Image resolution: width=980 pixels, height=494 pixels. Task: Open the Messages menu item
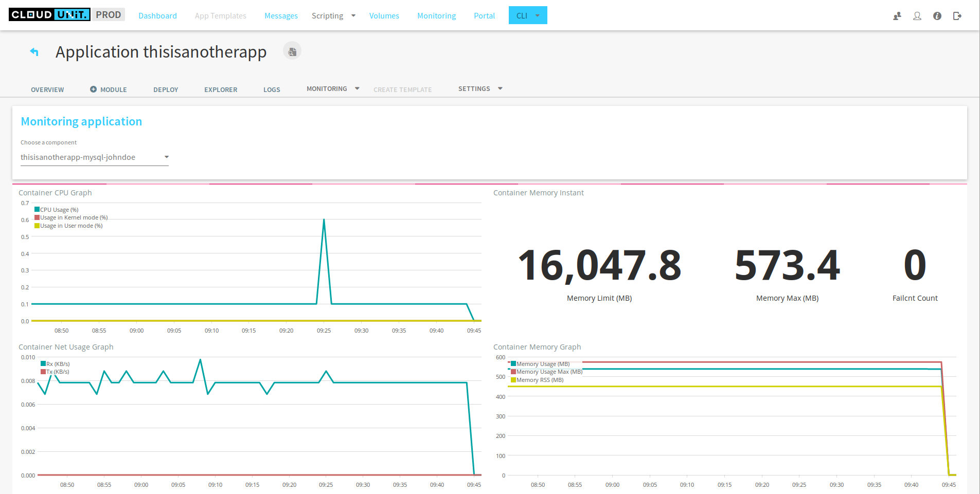click(281, 15)
